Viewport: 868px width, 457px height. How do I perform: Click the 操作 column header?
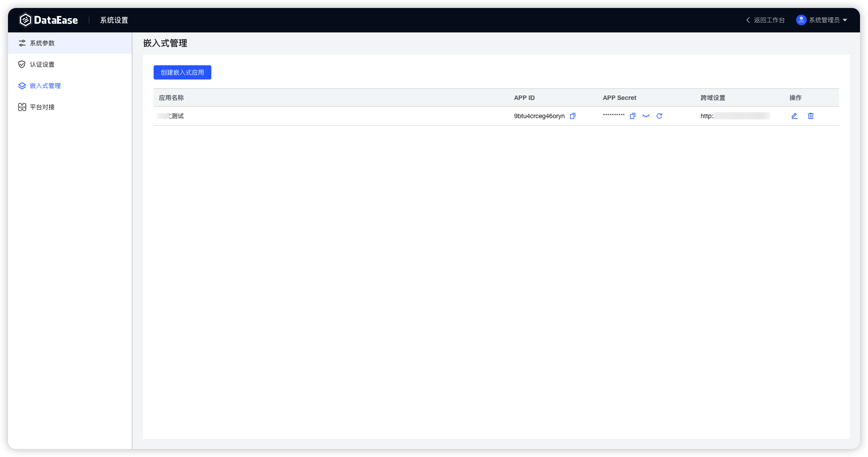coord(796,98)
